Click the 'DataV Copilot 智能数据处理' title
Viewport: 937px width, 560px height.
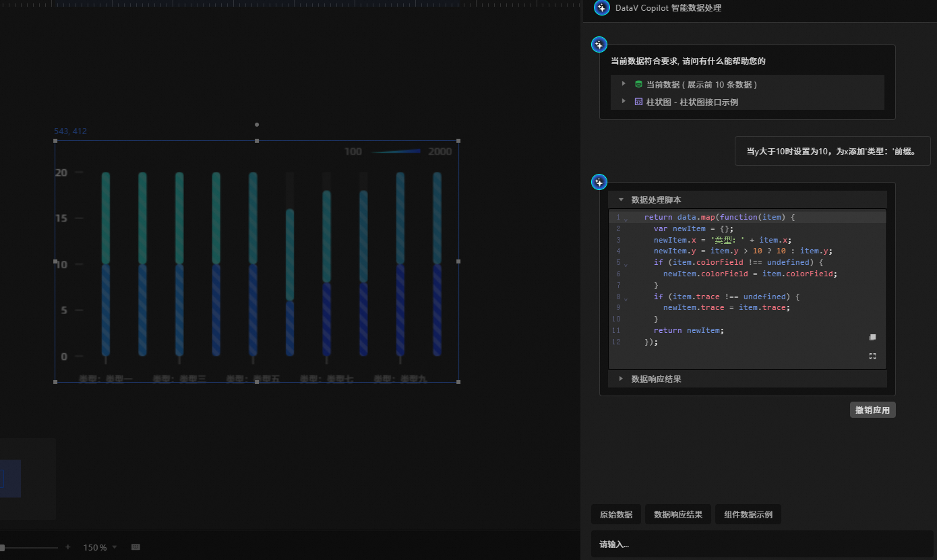click(668, 8)
